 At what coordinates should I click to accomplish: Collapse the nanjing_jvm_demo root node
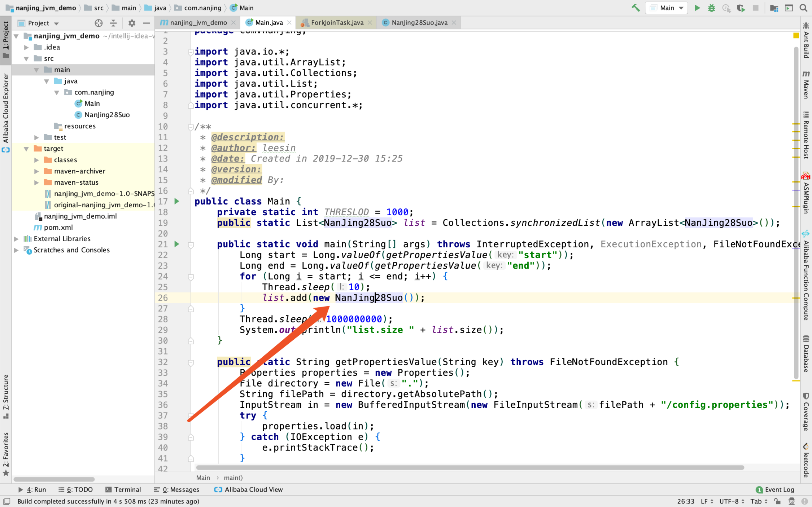pyautogui.click(x=16, y=36)
